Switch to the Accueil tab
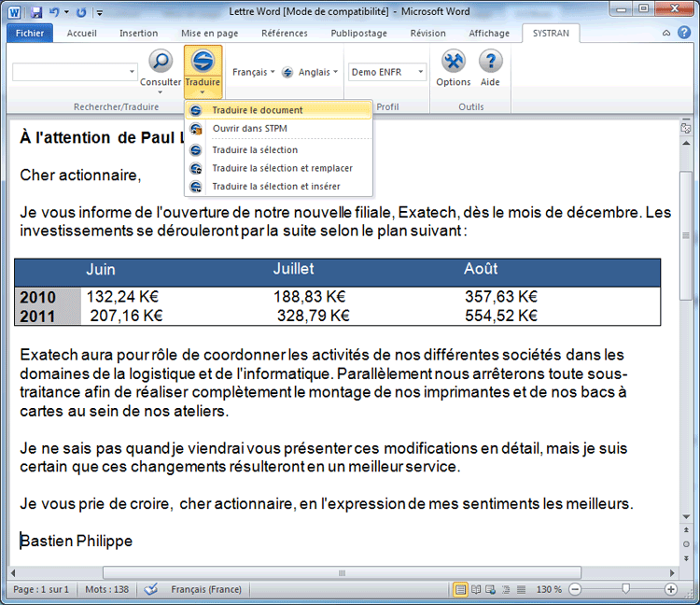700x605 pixels. [82, 33]
